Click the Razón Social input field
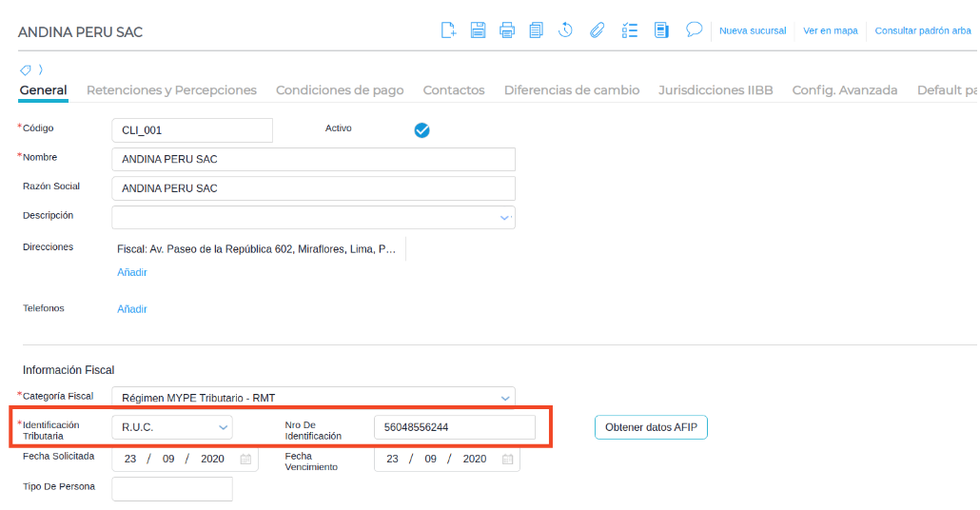 point(313,188)
